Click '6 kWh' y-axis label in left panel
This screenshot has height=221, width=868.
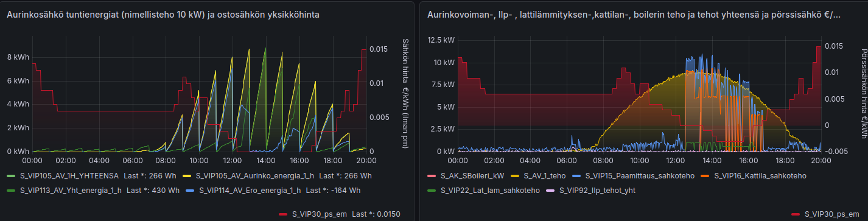18,81
